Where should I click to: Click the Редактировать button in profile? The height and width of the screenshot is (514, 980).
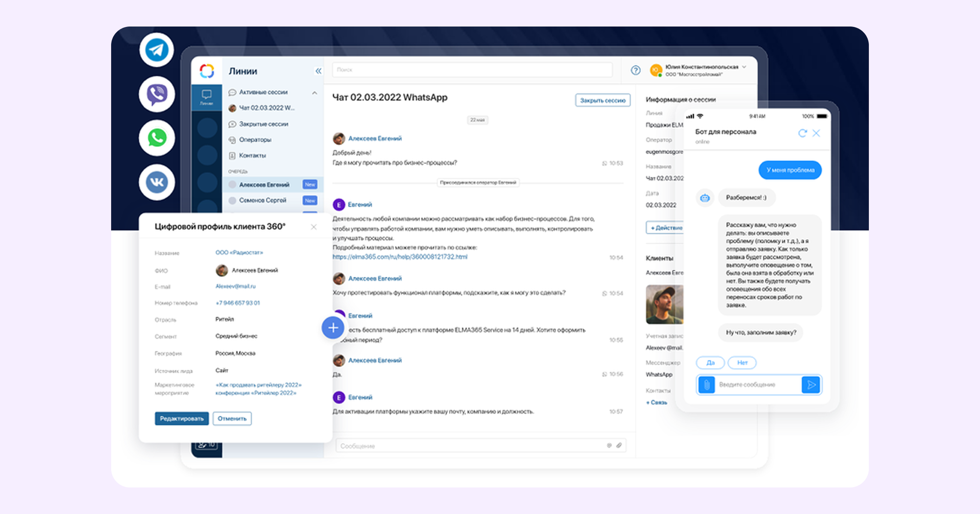(182, 418)
